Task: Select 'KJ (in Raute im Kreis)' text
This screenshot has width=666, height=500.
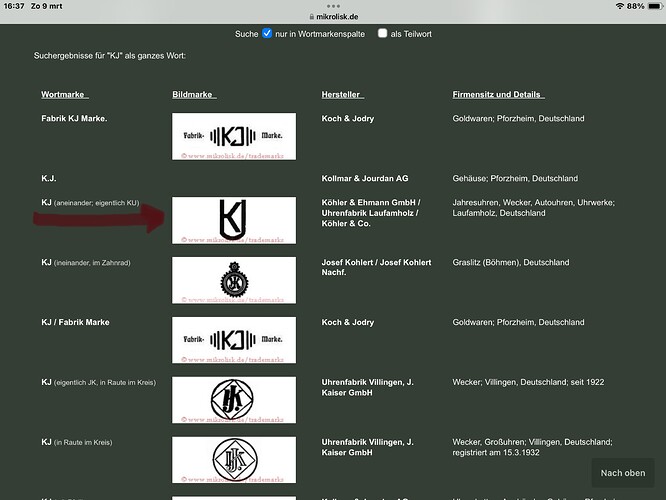Action: tap(76, 442)
